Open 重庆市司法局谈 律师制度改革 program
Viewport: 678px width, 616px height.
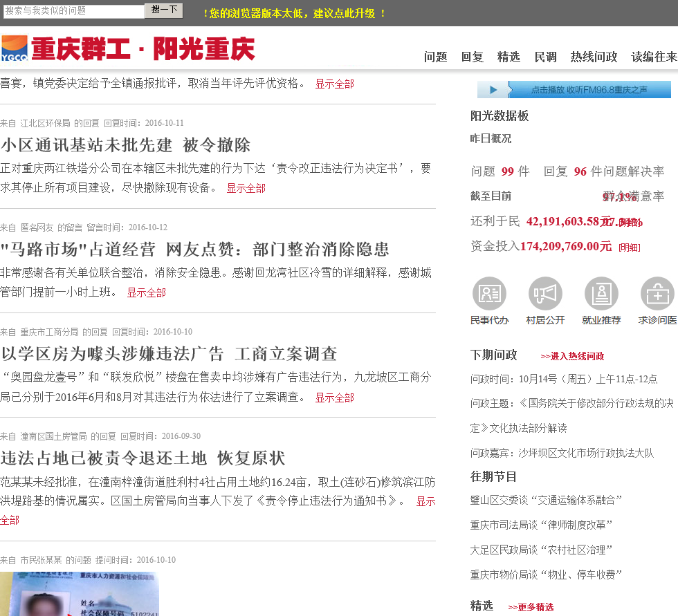(x=541, y=525)
